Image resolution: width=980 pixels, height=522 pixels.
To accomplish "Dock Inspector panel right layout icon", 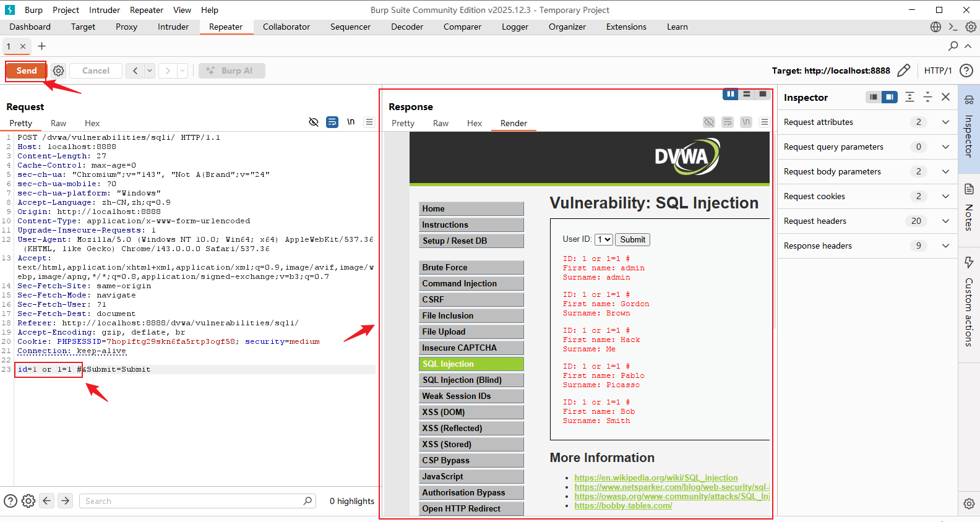I will point(889,97).
